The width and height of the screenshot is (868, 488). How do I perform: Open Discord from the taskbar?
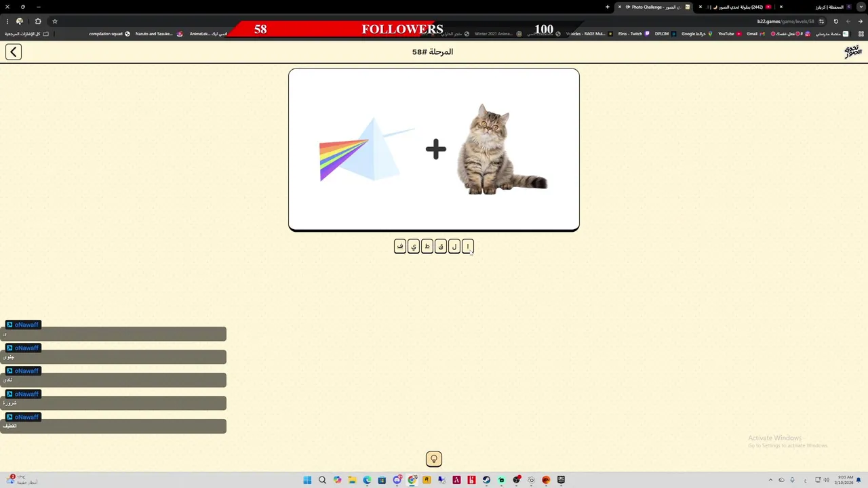click(x=397, y=480)
